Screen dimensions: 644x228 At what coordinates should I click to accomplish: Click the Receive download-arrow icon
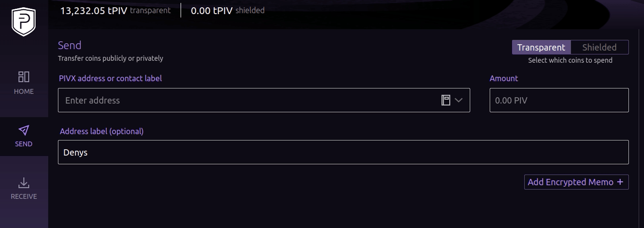pos(24,183)
